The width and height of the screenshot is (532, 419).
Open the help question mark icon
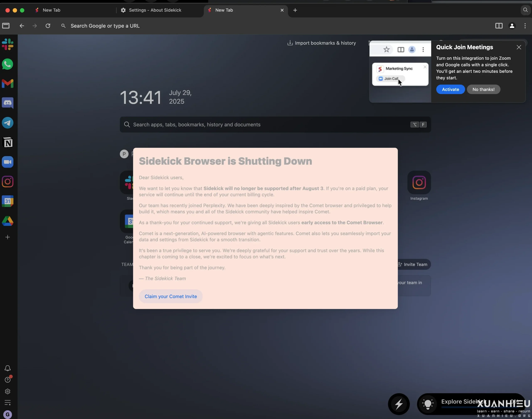click(8, 380)
